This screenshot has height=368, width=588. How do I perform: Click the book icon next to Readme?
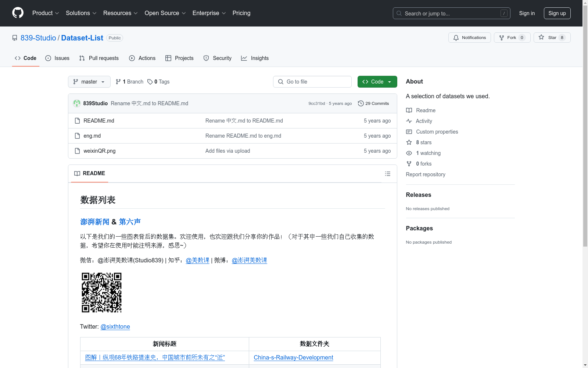tap(409, 110)
